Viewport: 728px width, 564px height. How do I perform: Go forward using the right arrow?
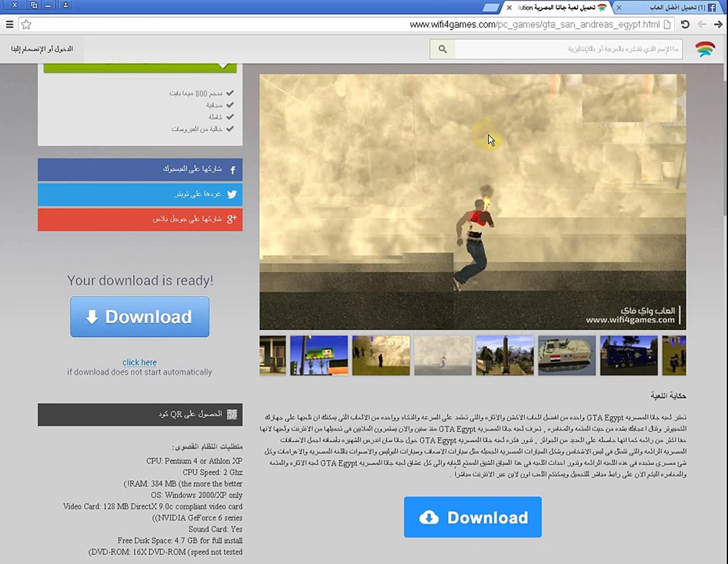(x=719, y=25)
